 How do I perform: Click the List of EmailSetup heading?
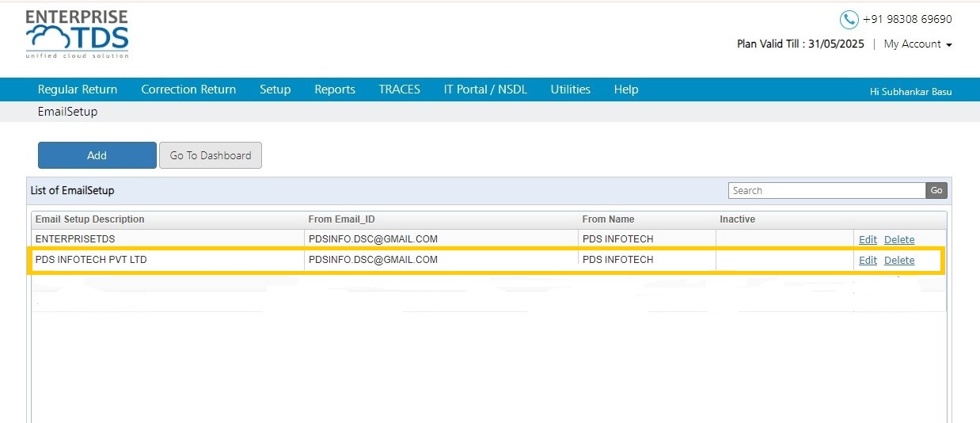coord(72,191)
